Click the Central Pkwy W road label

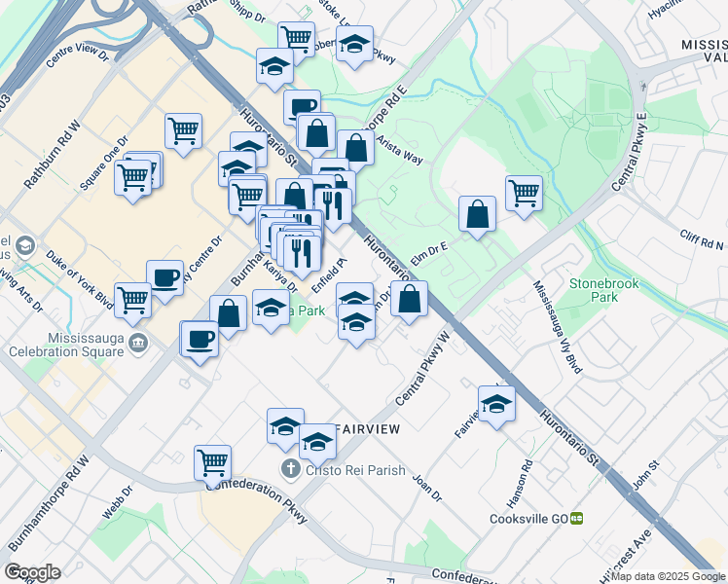click(423, 369)
